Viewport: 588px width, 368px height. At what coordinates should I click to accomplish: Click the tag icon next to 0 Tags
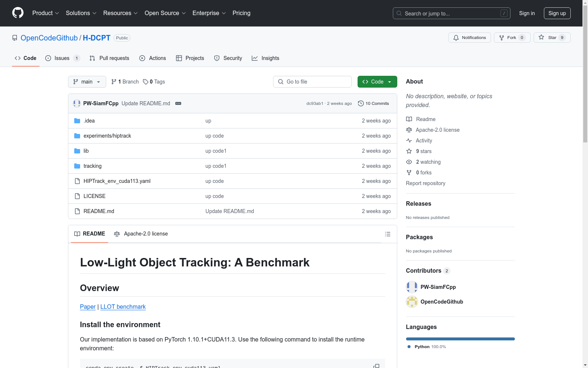click(x=146, y=82)
